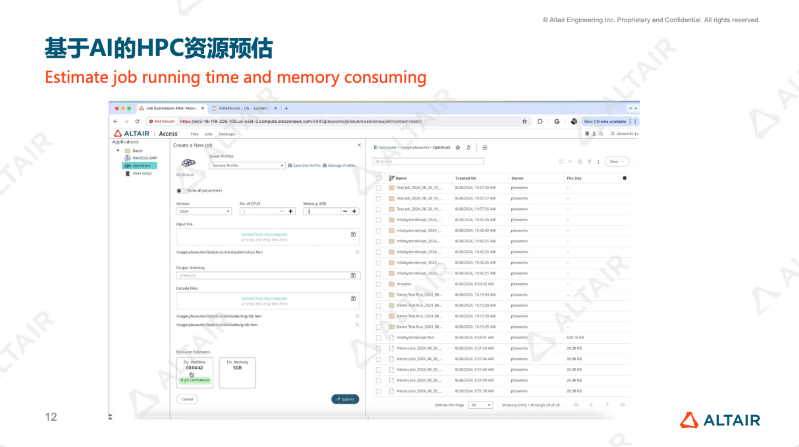
Task: Select the OptiStruct application in the sidebar
Action: point(139,166)
